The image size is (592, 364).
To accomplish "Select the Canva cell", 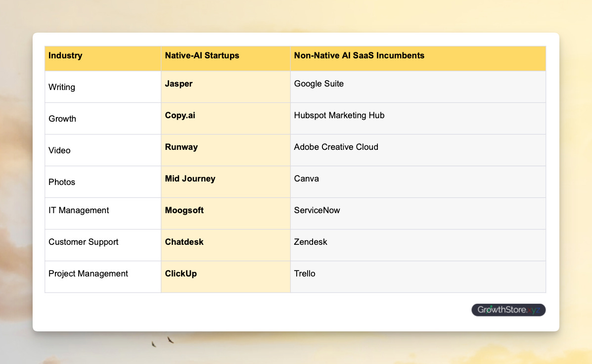I will (x=418, y=182).
